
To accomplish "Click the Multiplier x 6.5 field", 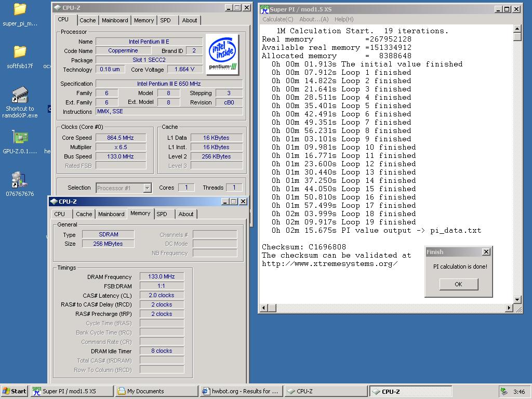I will pyautogui.click(x=121, y=147).
